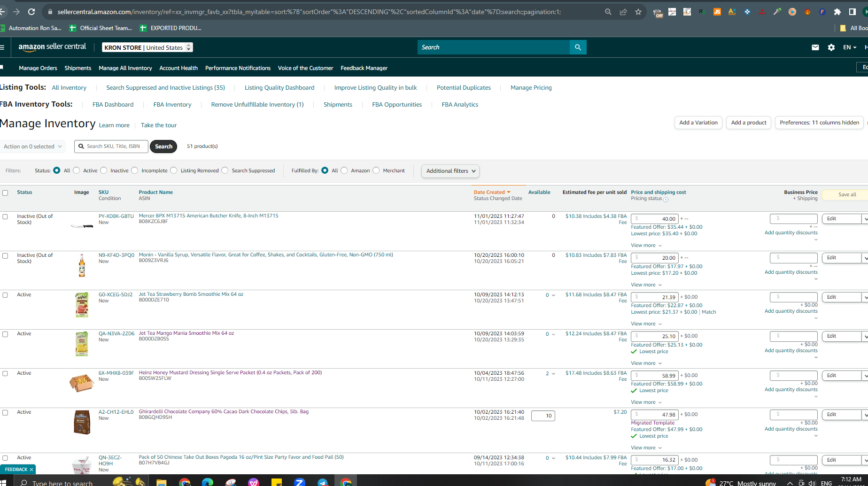
Task: Open the Automation Ron Sa... bookmark
Action: (x=31, y=28)
